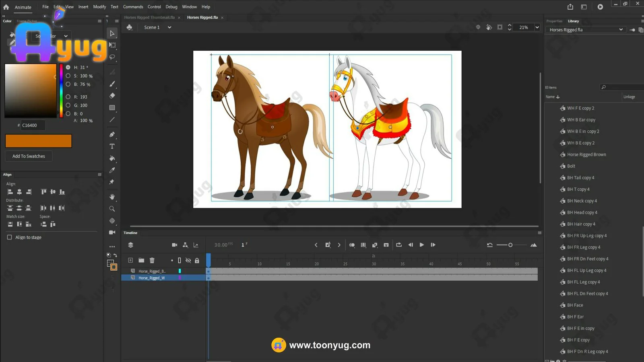Click Add To Swatches button
This screenshot has height=362, width=644.
29,156
